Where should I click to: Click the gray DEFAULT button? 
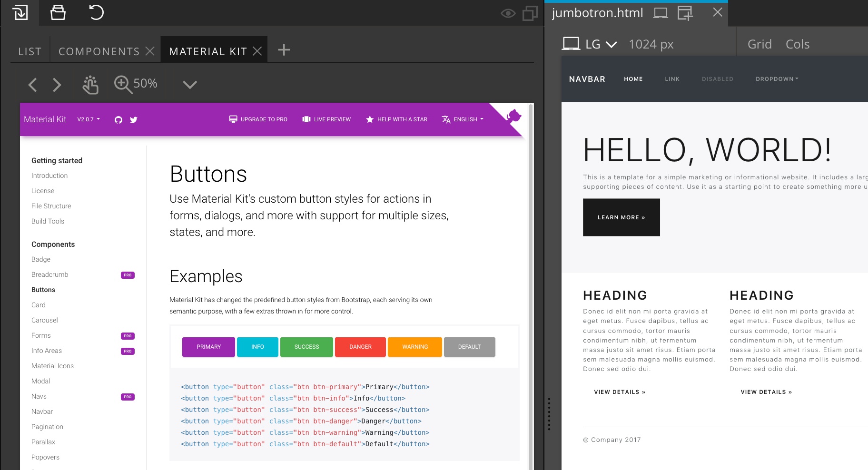click(x=470, y=347)
